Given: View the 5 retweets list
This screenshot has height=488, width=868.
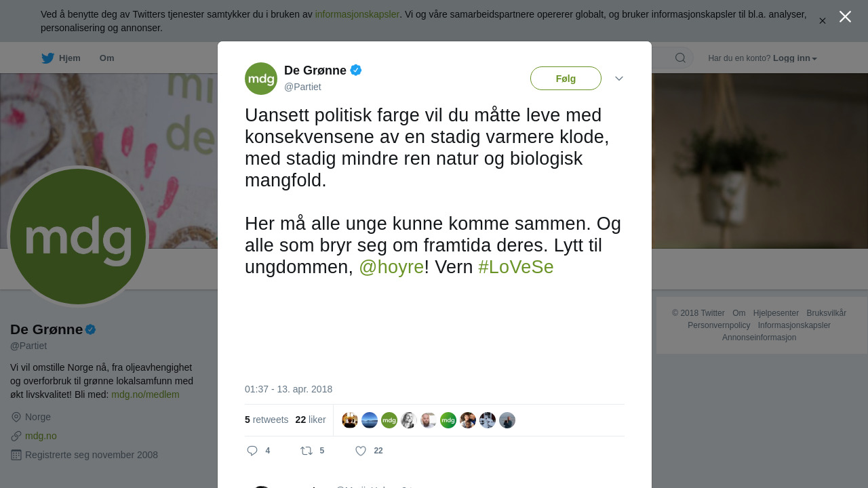Looking at the screenshot, I should coord(267,420).
